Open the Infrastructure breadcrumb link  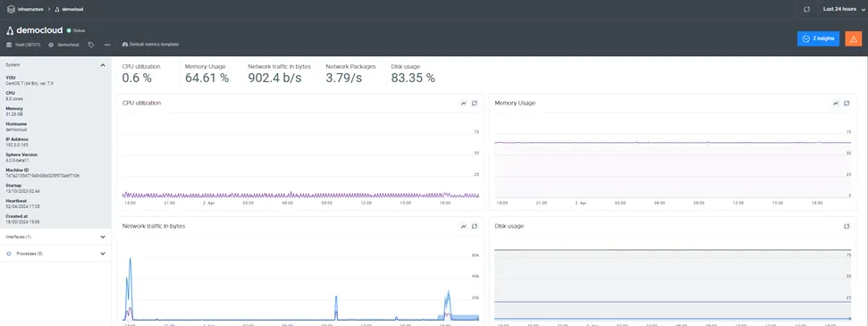tap(31, 10)
